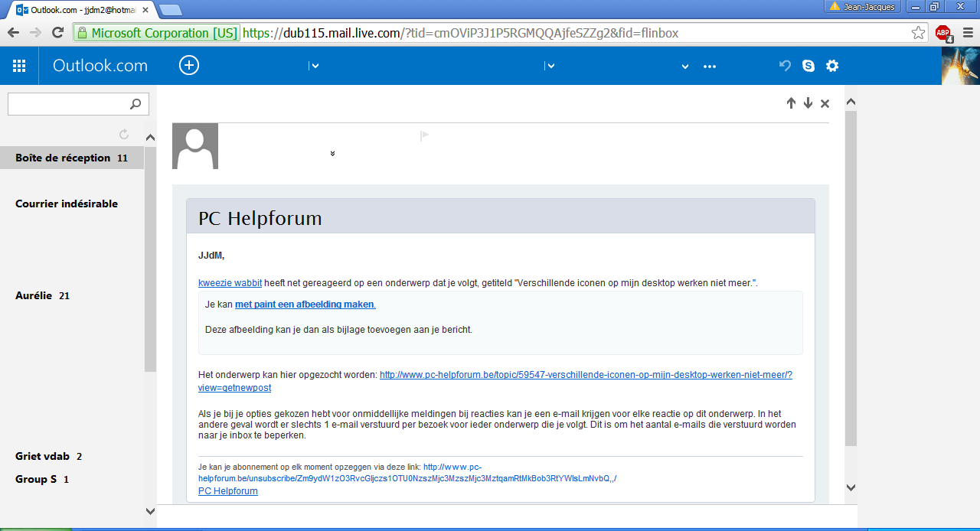Open Courrier indésirable folder
The image size is (980, 531).
[67, 204]
